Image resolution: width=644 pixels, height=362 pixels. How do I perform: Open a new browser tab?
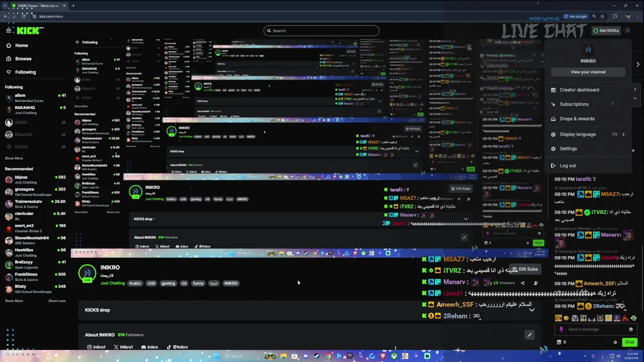pyautogui.click(x=73, y=6)
